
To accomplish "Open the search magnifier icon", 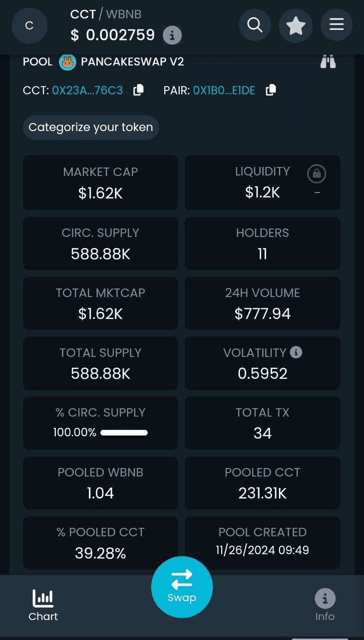I will 255,24.
